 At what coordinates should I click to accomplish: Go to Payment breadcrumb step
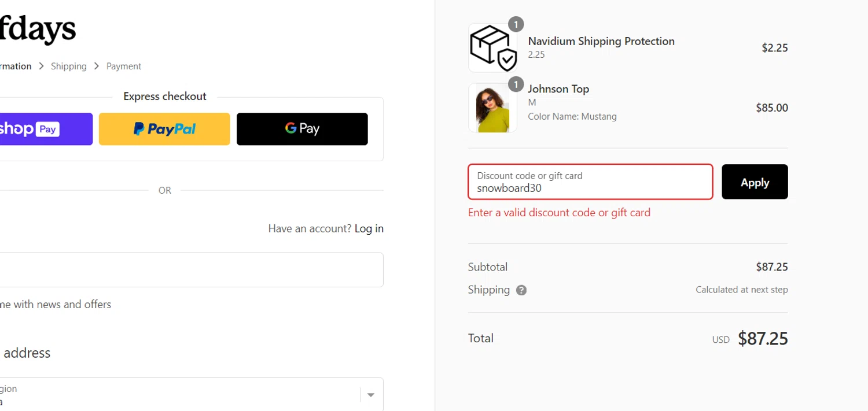(x=124, y=66)
